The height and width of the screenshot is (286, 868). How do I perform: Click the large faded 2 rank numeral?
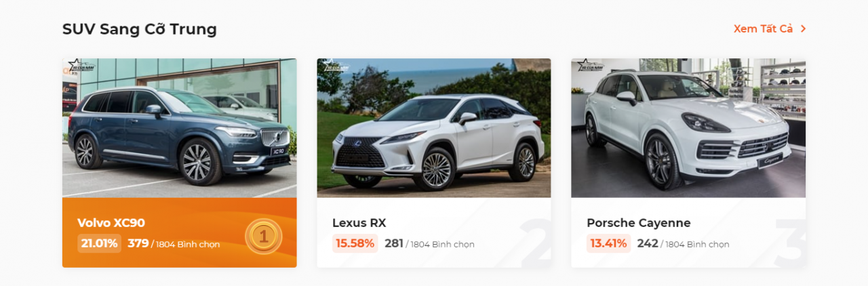(x=536, y=243)
